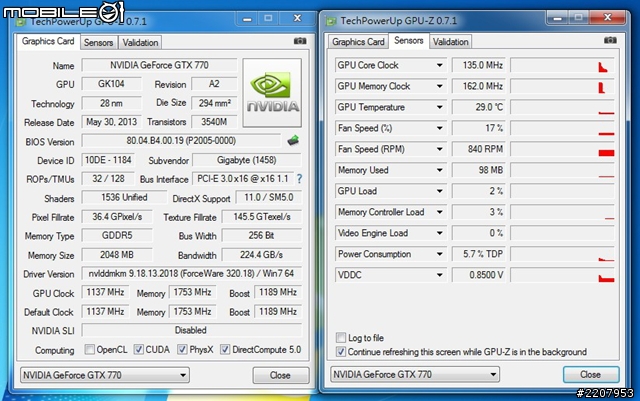The width and height of the screenshot is (640, 401).
Task: Click the 29.0 °C temperature reading
Action: tap(478, 107)
